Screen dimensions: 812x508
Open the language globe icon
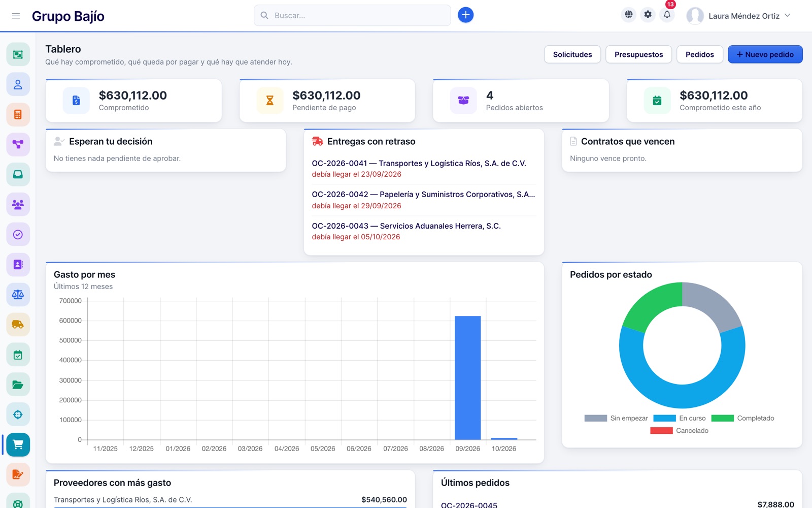click(628, 15)
